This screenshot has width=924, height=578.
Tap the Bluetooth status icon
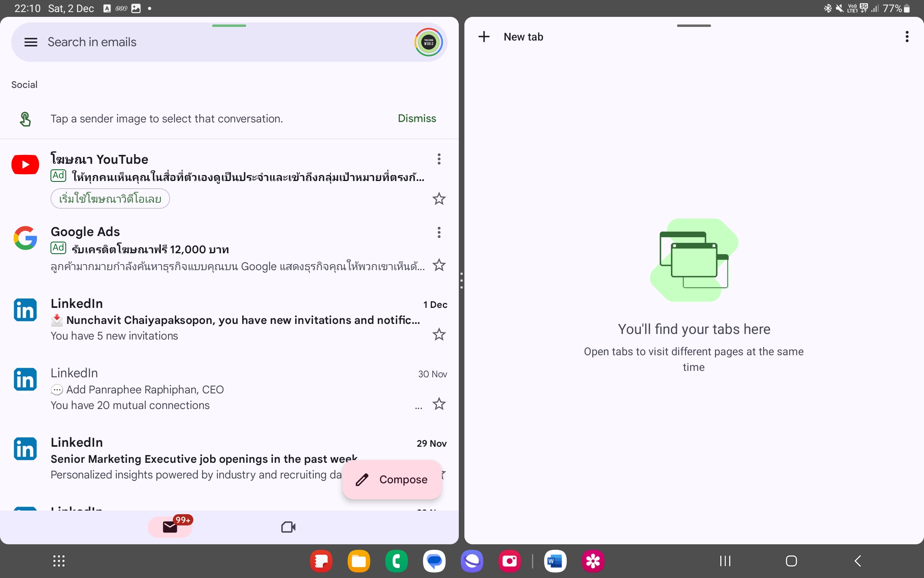pyautogui.click(x=828, y=8)
